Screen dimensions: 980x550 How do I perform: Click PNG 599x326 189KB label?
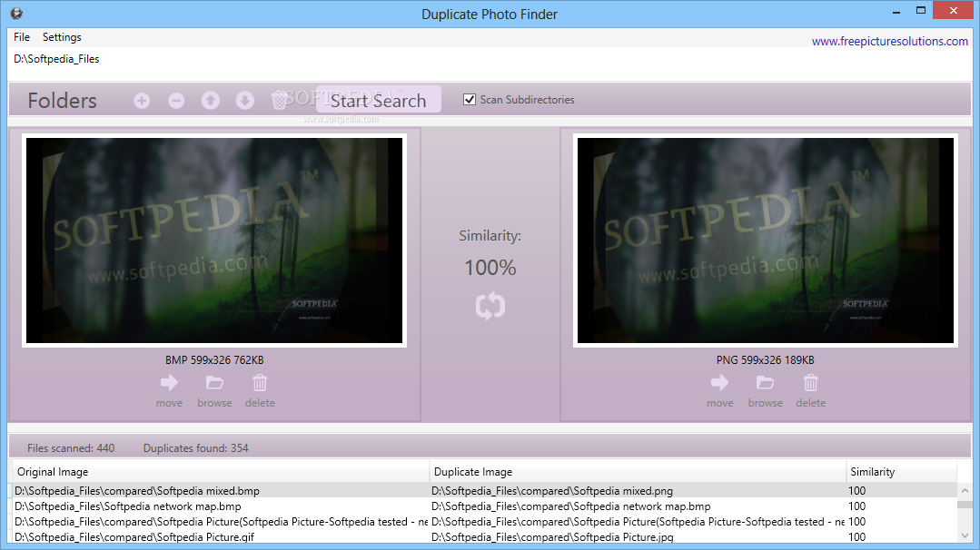(765, 360)
